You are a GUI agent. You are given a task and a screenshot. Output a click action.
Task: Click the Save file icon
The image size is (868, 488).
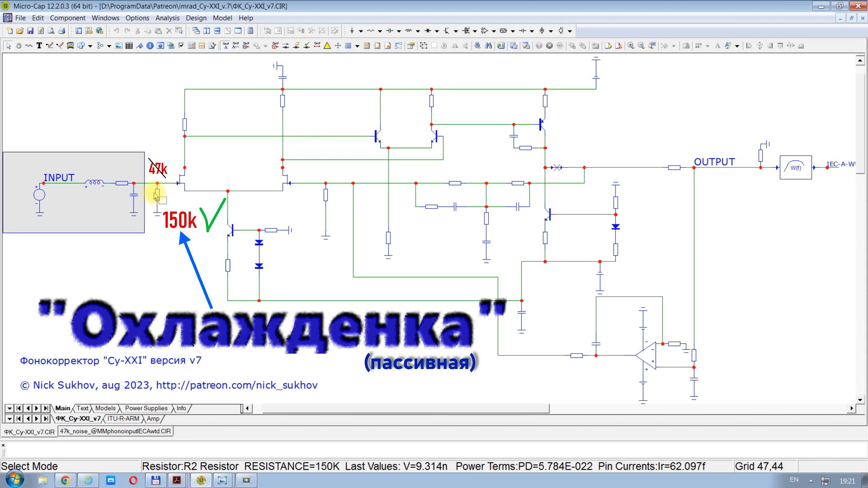point(30,31)
